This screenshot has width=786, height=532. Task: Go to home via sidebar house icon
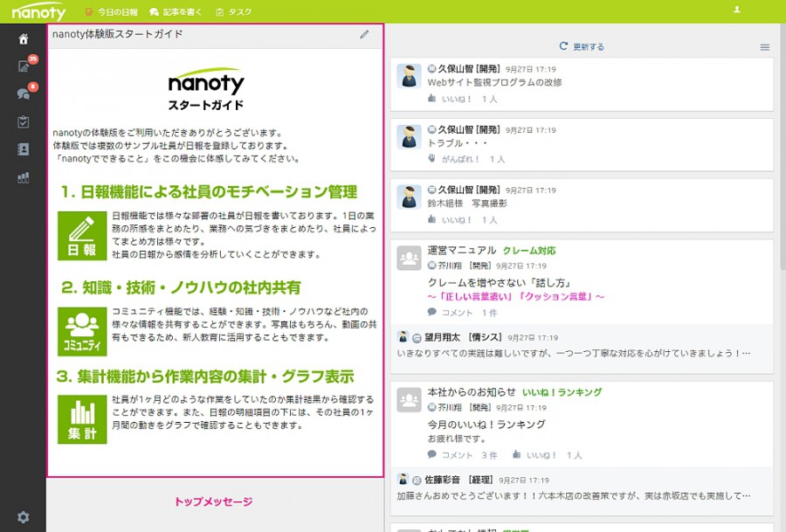point(23,39)
